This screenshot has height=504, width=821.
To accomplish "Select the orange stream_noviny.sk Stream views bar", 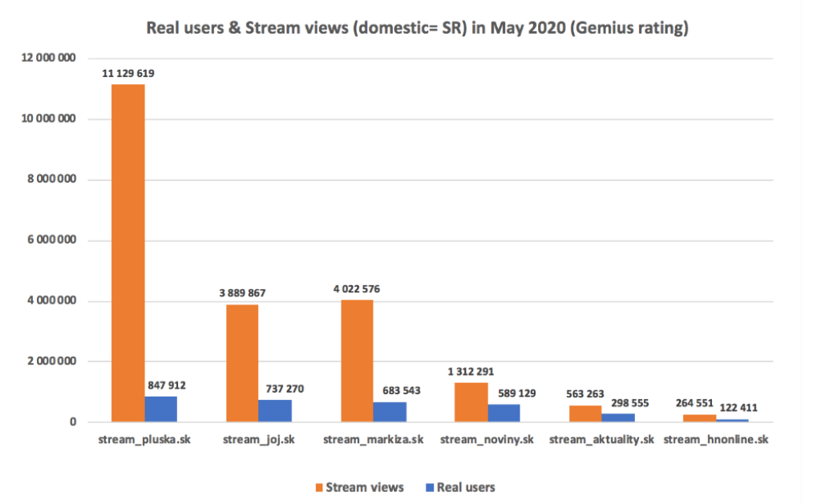I will pos(471,402).
